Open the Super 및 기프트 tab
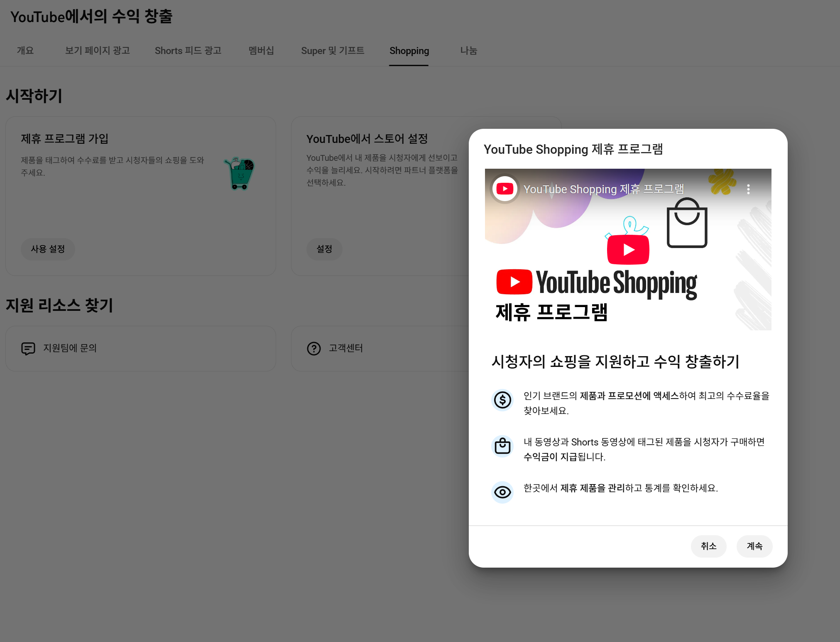The height and width of the screenshot is (642, 840). (x=333, y=51)
